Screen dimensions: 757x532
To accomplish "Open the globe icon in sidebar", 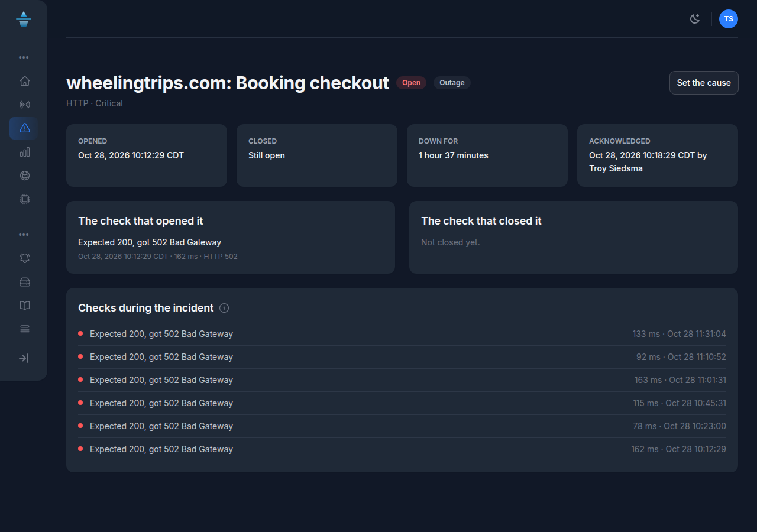I will tap(24, 176).
